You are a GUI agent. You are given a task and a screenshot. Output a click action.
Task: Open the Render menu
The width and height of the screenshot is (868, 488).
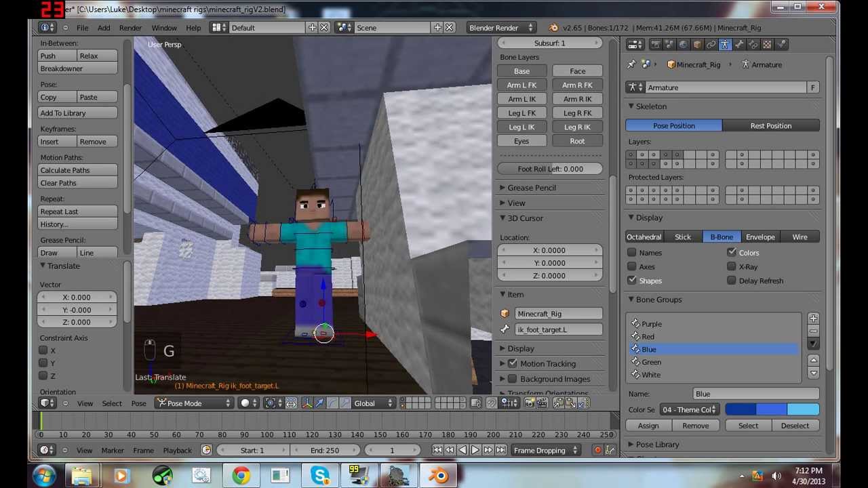(130, 28)
